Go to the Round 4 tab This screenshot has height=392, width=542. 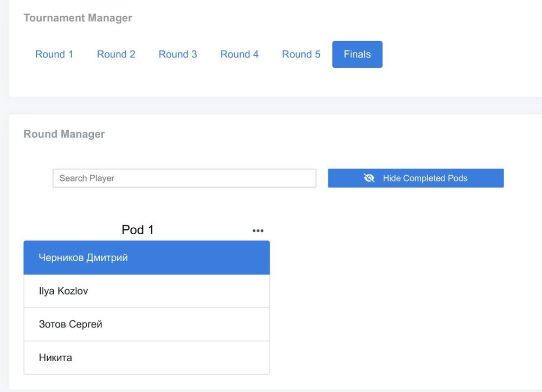[240, 54]
